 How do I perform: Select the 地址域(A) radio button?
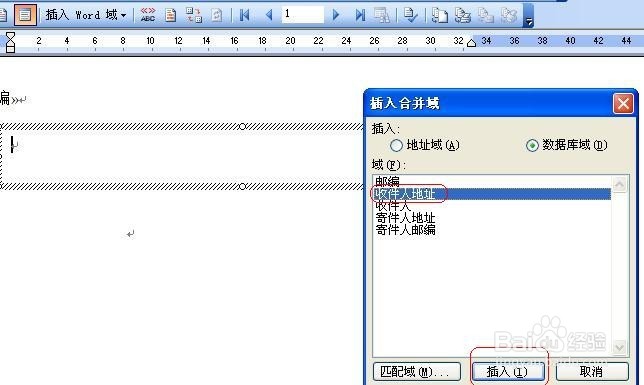point(396,145)
